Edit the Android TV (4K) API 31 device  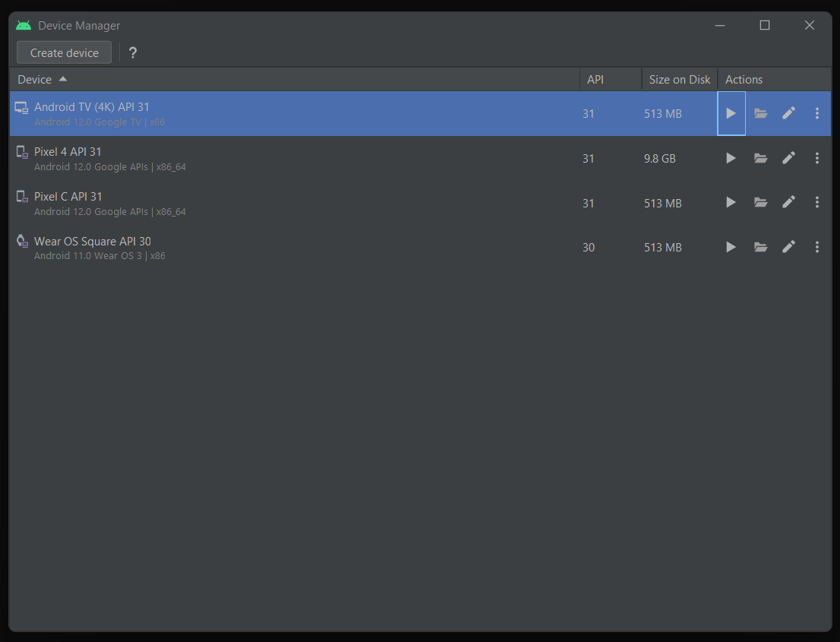click(788, 113)
